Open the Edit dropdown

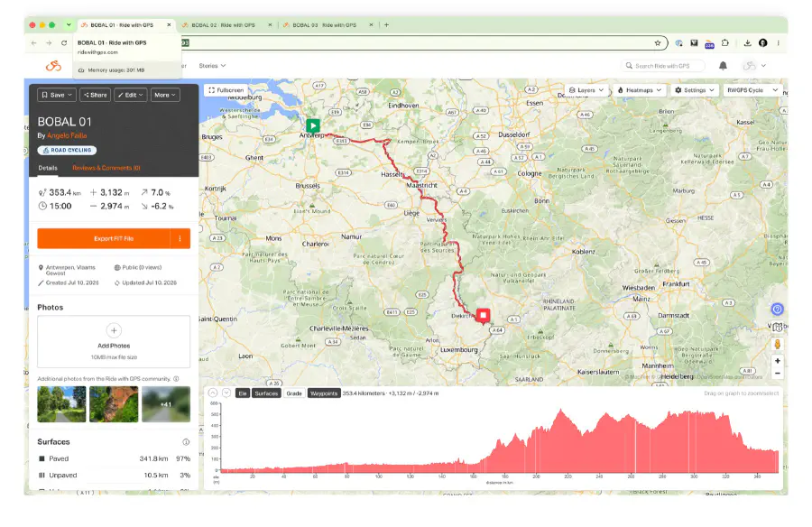tap(131, 95)
